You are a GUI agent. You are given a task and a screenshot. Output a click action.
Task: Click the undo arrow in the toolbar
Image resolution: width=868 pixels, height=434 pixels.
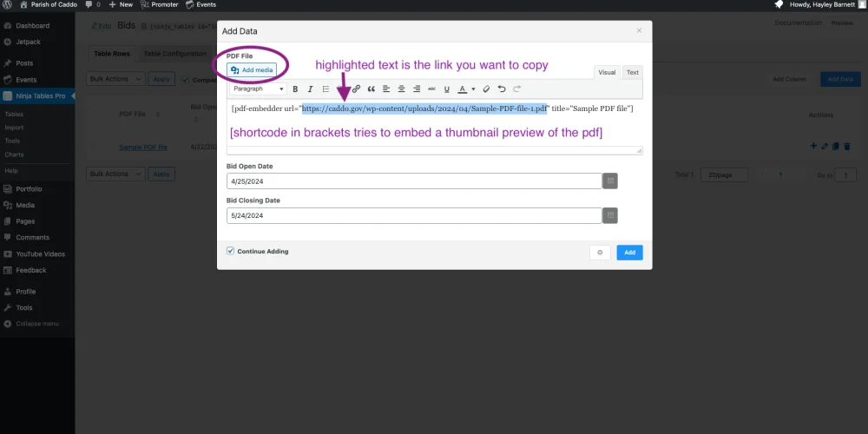[x=502, y=89]
